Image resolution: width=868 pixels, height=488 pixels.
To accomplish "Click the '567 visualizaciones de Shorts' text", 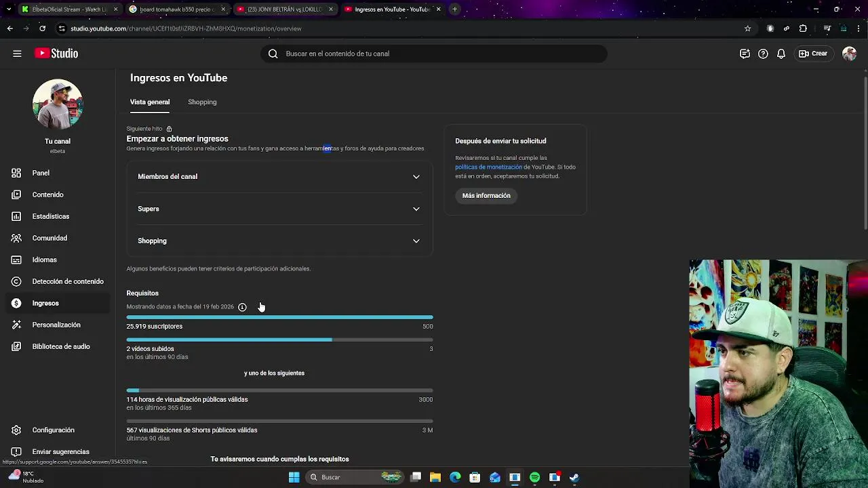I will click(x=192, y=430).
